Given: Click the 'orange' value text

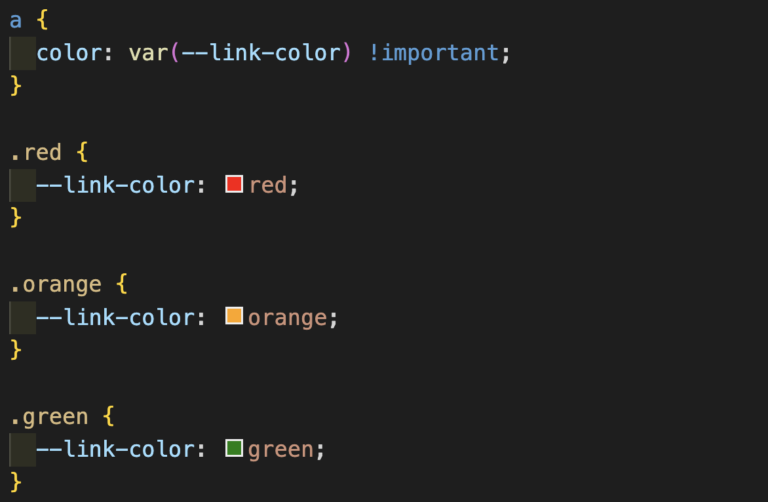Looking at the screenshot, I should tap(288, 319).
